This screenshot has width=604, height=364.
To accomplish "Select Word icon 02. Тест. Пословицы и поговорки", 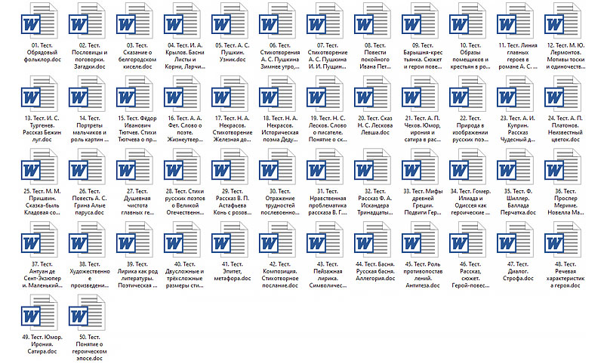I will pyautogui.click(x=87, y=21).
